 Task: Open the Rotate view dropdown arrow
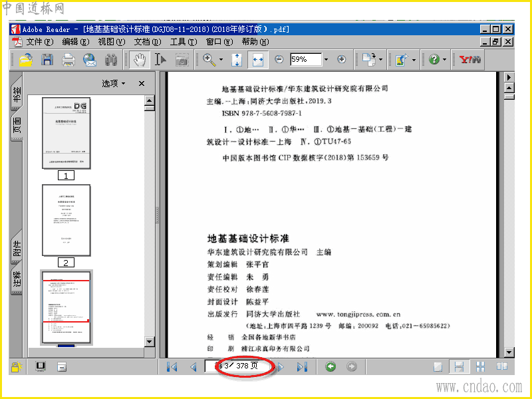[380, 60]
